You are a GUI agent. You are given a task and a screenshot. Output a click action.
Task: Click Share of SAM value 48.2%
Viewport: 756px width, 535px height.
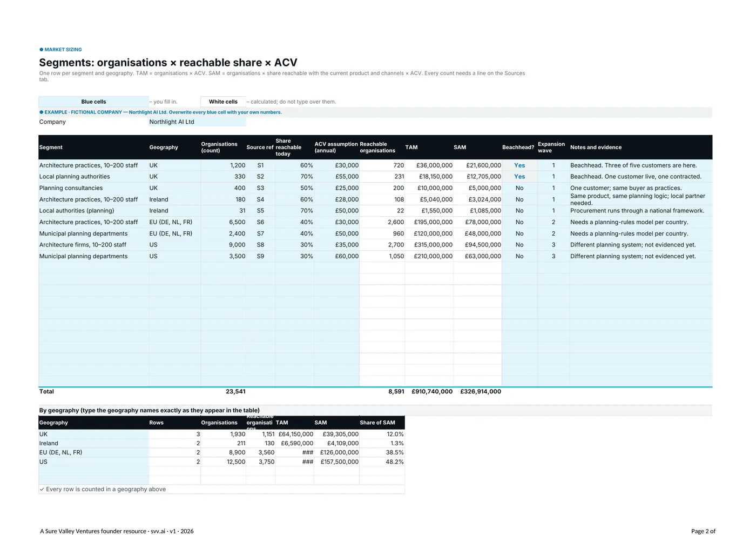(x=382, y=462)
